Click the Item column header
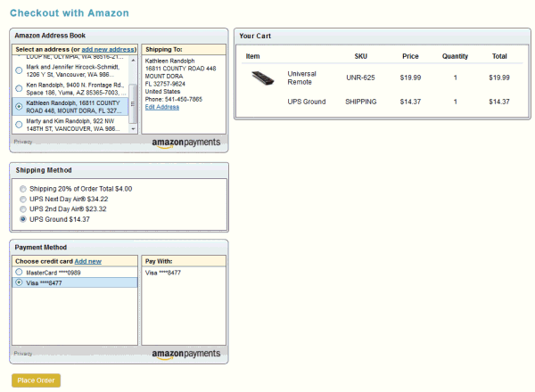 [x=253, y=56]
